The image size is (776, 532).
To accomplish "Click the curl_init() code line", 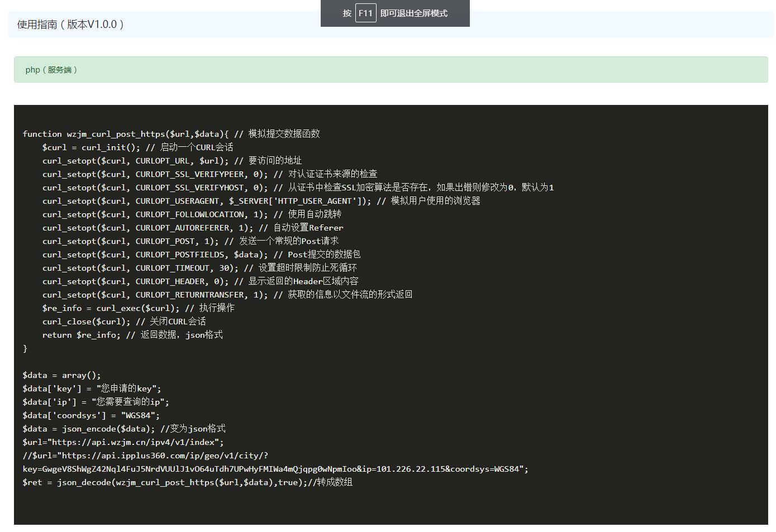I will 137,147.
